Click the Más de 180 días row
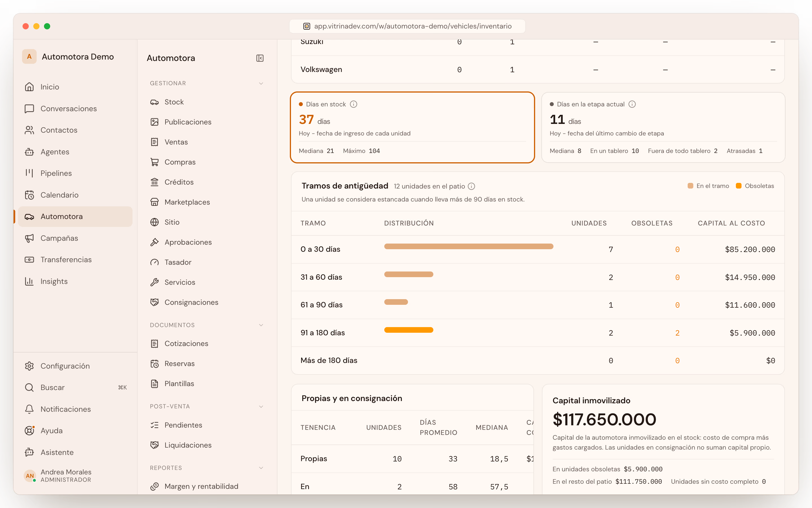 [538, 360]
